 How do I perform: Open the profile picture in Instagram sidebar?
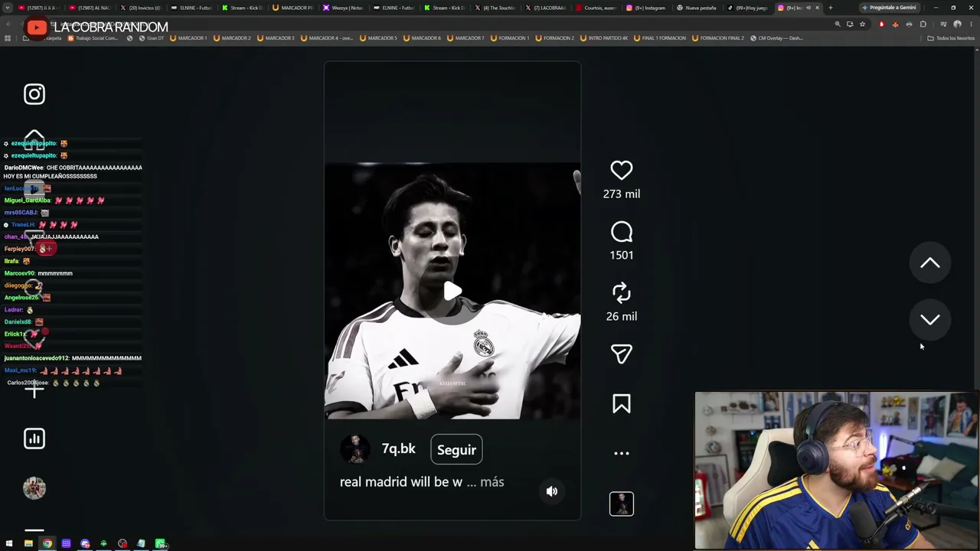coord(34,488)
